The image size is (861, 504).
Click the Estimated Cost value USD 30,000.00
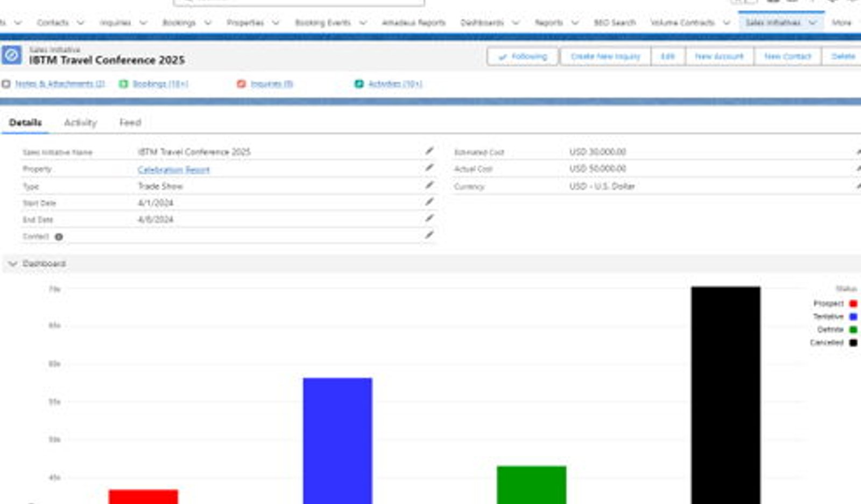598,152
